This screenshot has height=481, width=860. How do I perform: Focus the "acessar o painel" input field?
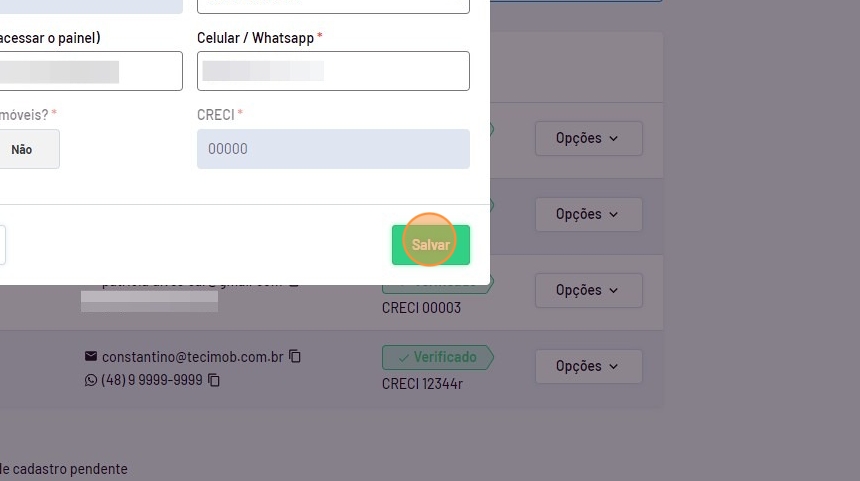coord(90,71)
